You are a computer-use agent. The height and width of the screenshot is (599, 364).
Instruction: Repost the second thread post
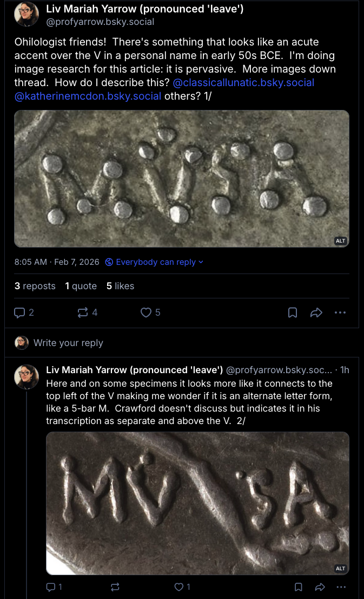point(115,587)
